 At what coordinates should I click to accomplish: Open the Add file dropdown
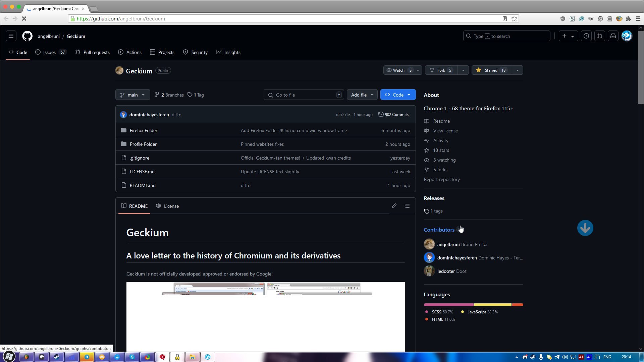(x=362, y=95)
